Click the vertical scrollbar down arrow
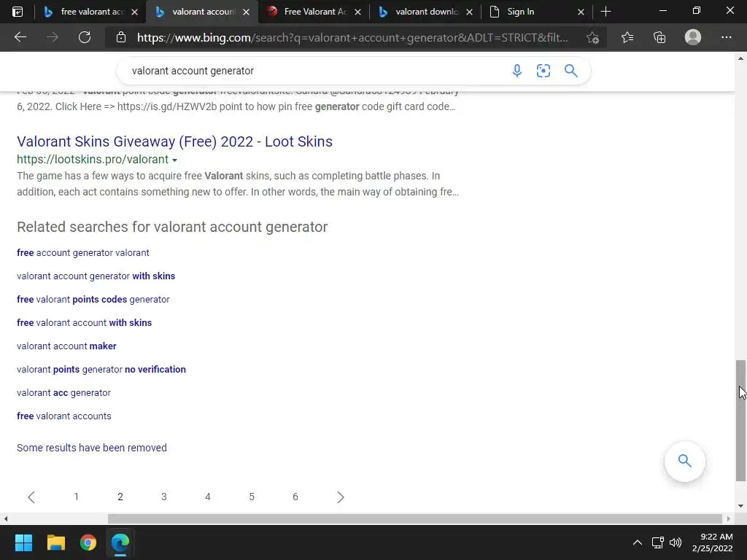Viewport: 747px width, 560px height. click(x=740, y=506)
